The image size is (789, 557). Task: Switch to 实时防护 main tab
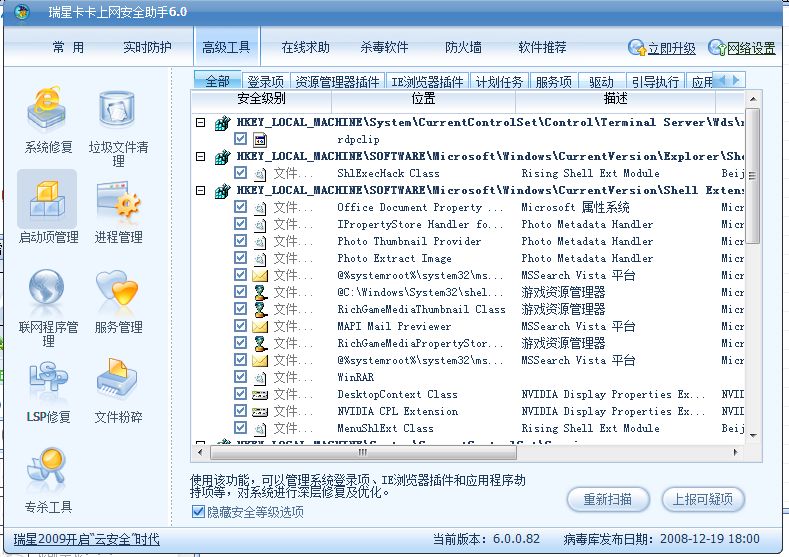pos(147,47)
